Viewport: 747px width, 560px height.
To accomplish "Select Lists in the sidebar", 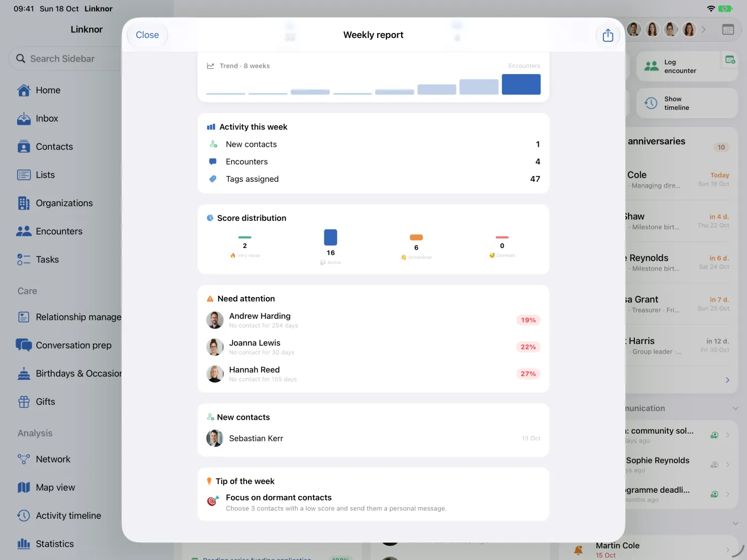I will (x=45, y=175).
